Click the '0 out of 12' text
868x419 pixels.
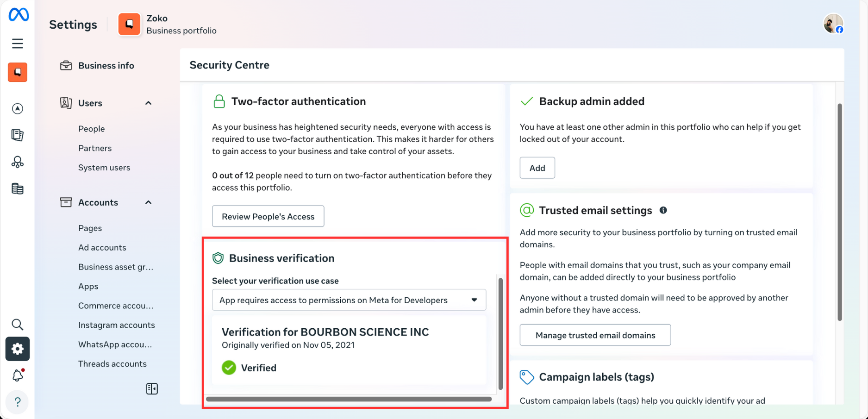coord(232,175)
